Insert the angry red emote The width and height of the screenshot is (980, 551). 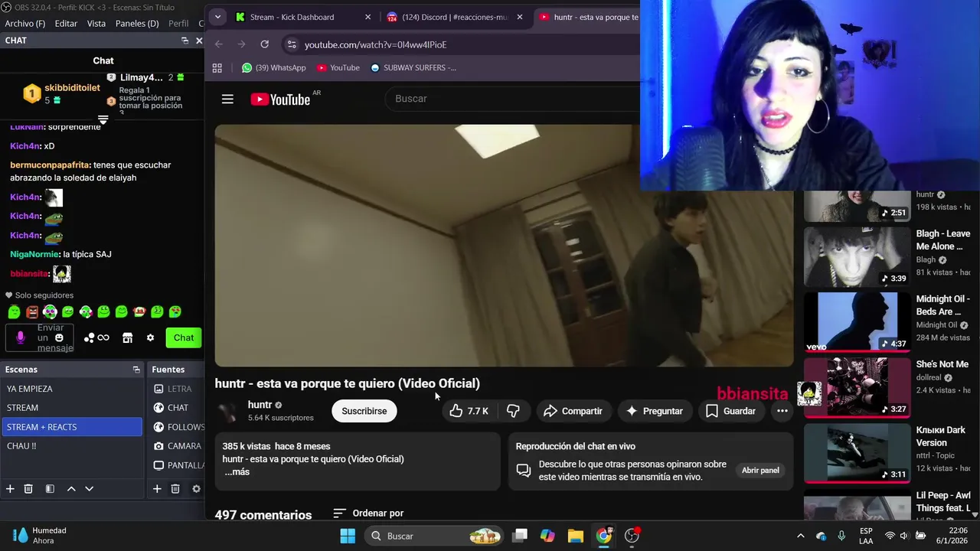pyautogui.click(x=32, y=312)
